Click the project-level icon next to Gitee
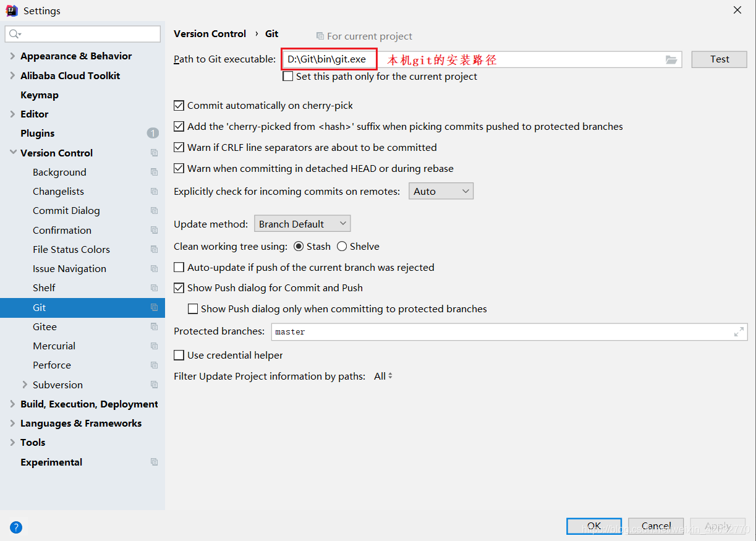The height and width of the screenshot is (541, 756). [x=154, y=326]
